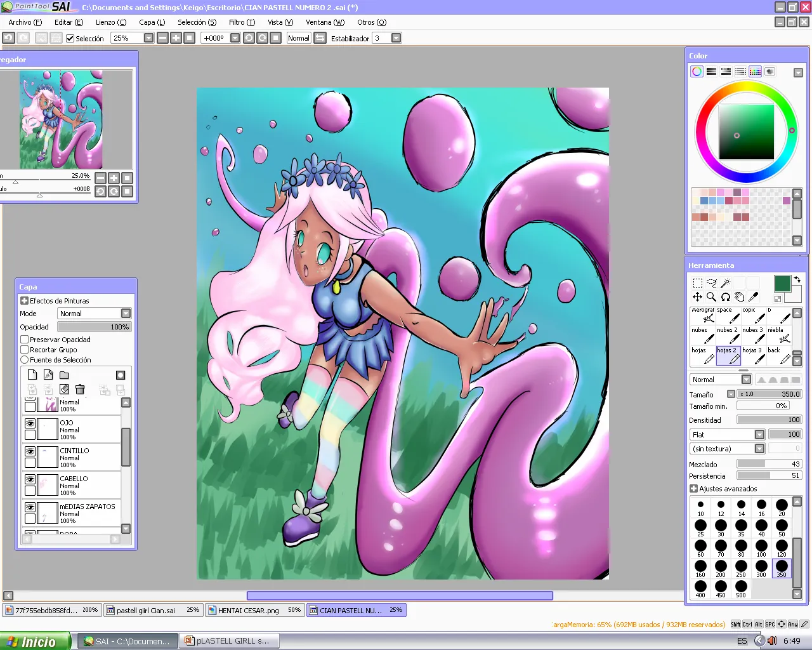Choose the 'hojas 3' brush
This screenshot has height=650, width=812.
pos(754,355)
